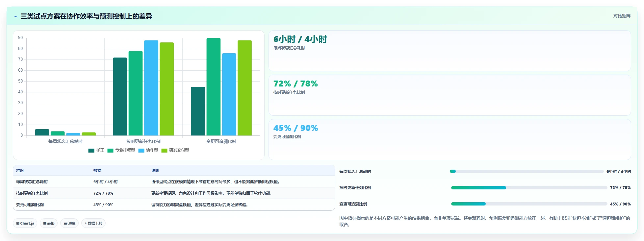
Task: Click the 6小时 / 4小时 data card value
Action: click(300, 39)
